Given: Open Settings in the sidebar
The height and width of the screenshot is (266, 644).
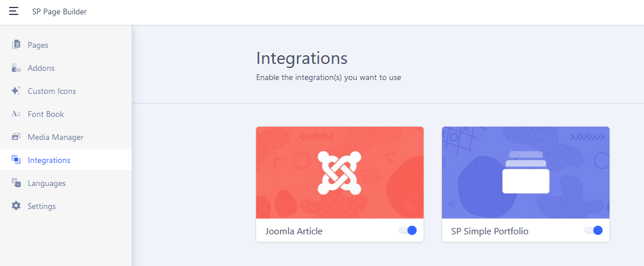Looking at the screenshot, I should 42,206.
